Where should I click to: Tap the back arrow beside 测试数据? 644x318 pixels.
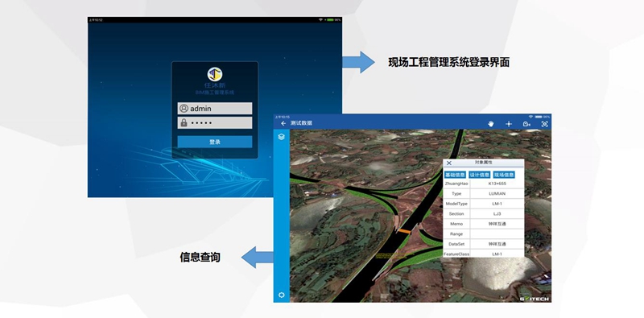click(283, 123)
